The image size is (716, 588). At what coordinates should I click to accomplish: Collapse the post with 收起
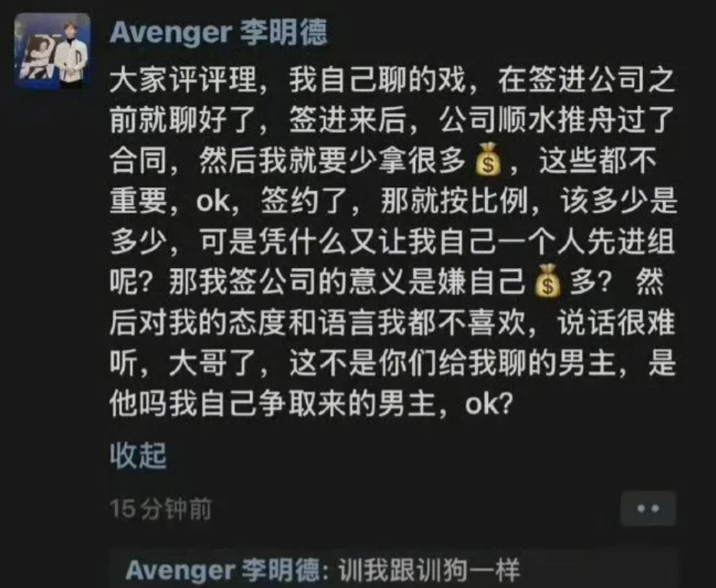(138, 454)
